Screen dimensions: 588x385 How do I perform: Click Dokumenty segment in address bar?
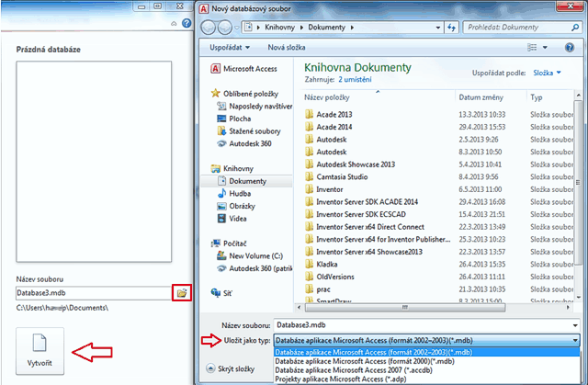[327, 28]
